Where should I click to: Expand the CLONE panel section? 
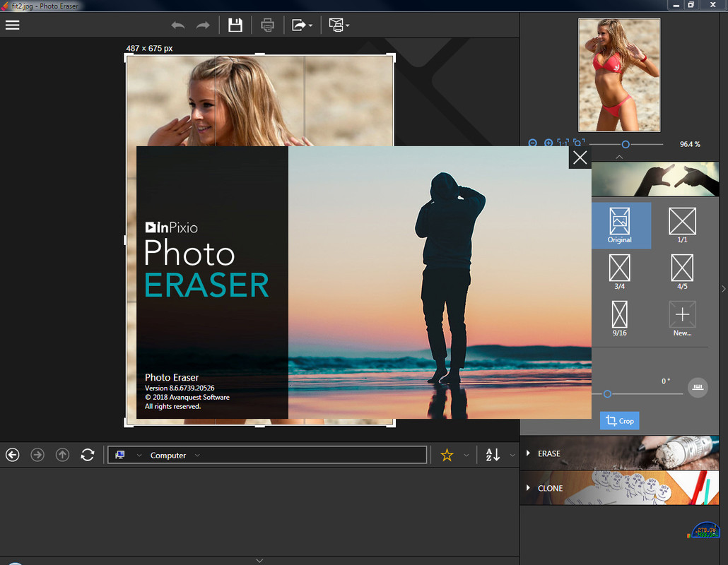[x=550, y=488]
